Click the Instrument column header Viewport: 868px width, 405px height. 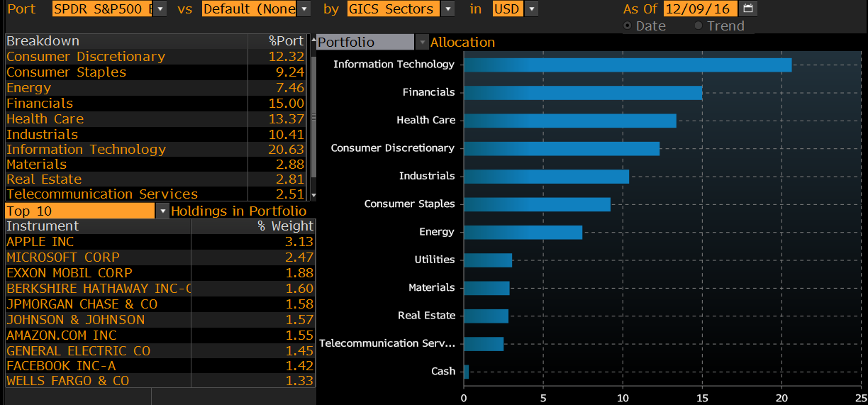[97, 226]
